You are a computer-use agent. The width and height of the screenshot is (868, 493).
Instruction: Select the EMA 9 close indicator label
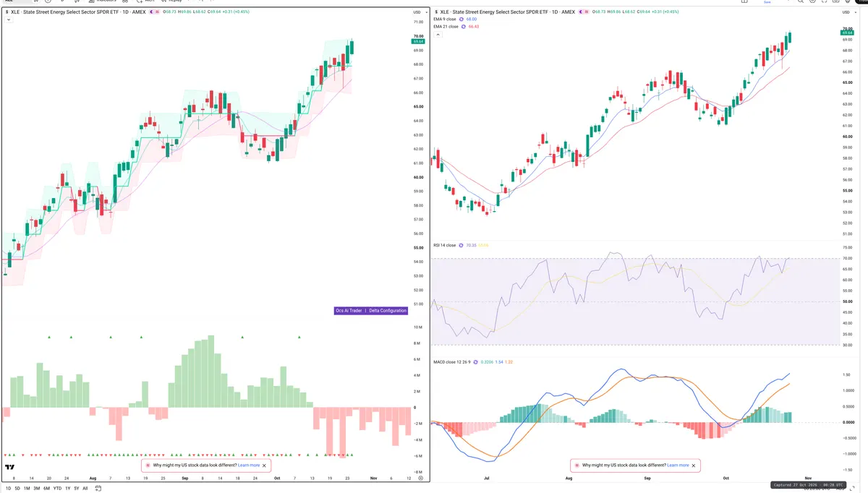click(x=446, y=20)
